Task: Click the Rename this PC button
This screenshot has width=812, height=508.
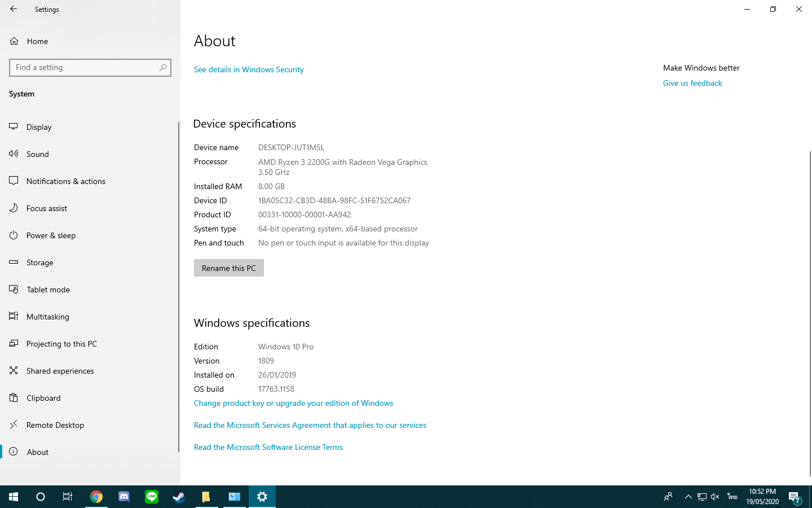Action: click(229, 268)
